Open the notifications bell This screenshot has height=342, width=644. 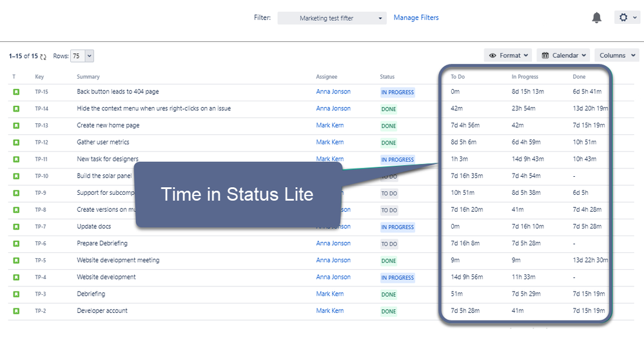[x=596, y=17]
